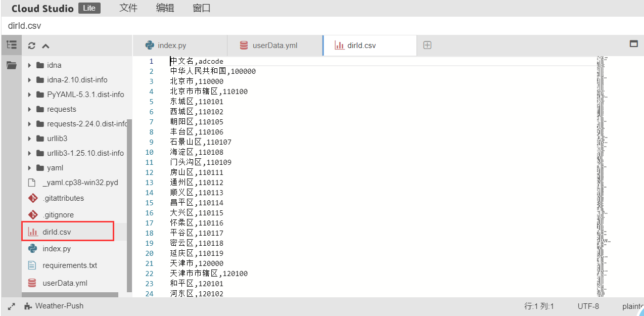Maximize editor panel using top-right icon
The height and width of the screenshot is (316, 644).
(633, 44)
